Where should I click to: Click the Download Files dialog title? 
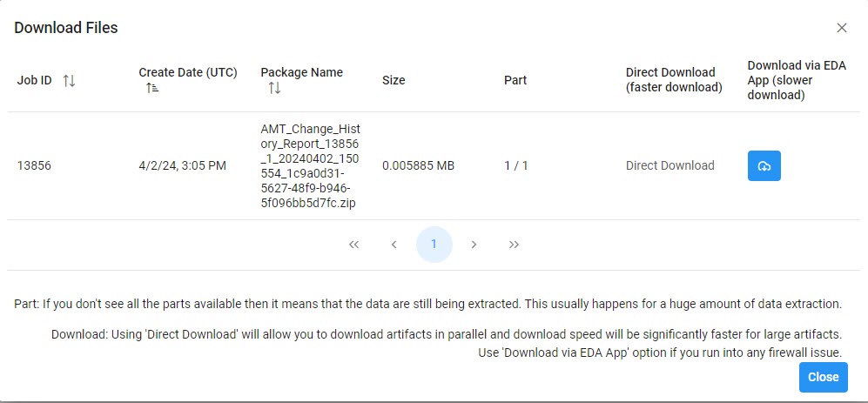coord(66,28)
